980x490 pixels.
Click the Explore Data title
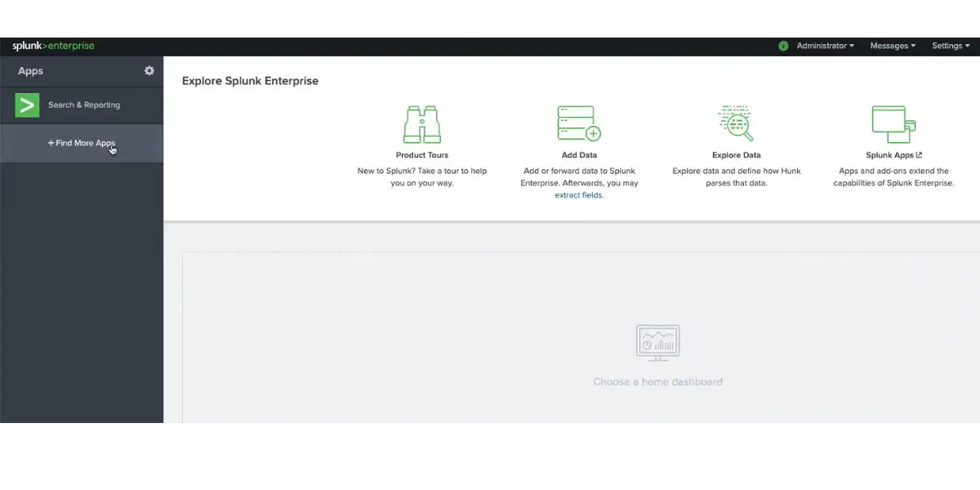point(737,155)
